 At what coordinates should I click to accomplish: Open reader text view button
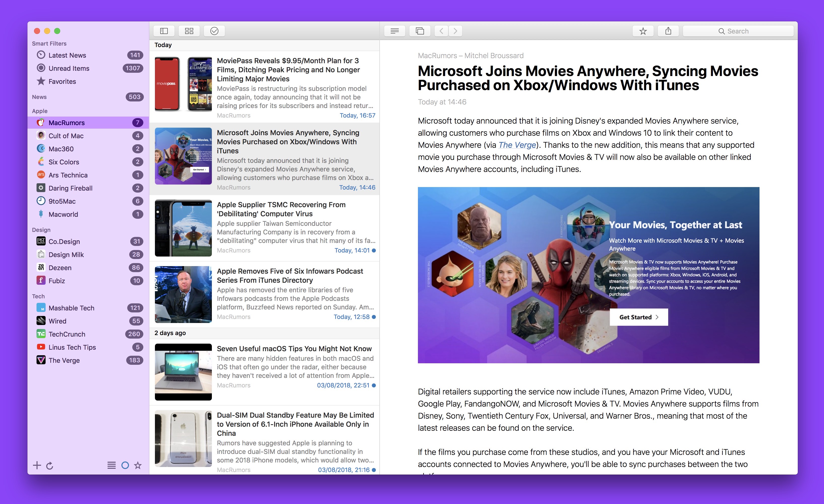pos(394,31)
